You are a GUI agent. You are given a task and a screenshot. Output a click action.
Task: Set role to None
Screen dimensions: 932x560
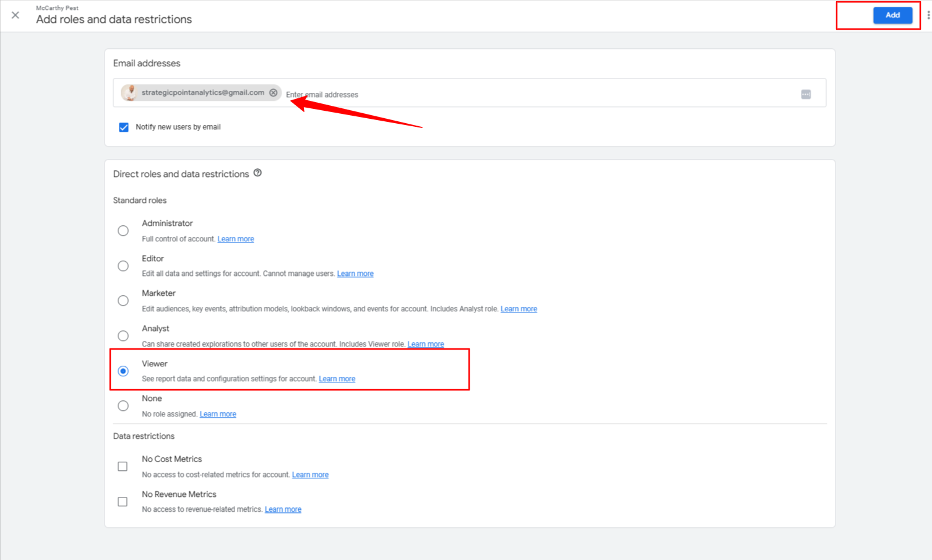(x=123, y=406)
